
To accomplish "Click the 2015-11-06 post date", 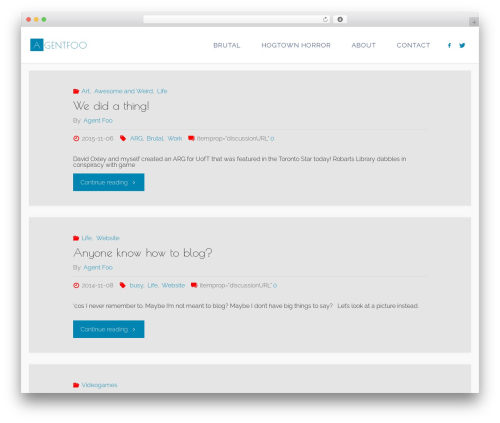I will pos(97,138).
